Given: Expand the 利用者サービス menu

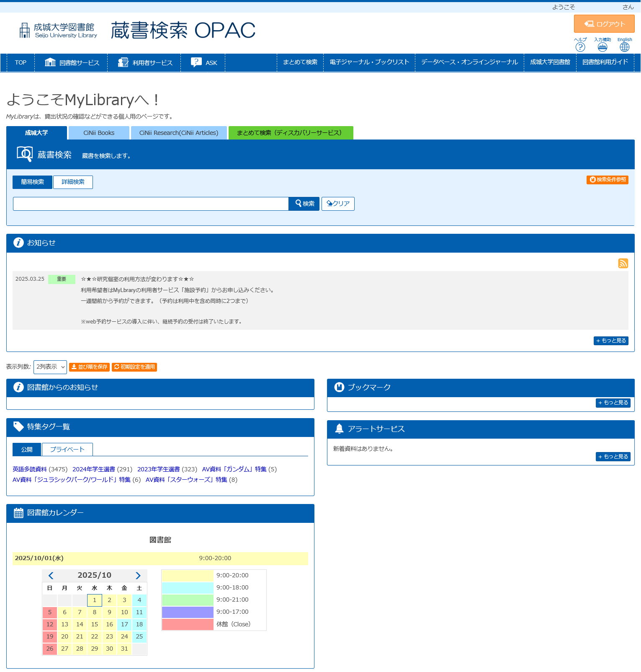Looking at the screenshot, I should tap(145, 63).
